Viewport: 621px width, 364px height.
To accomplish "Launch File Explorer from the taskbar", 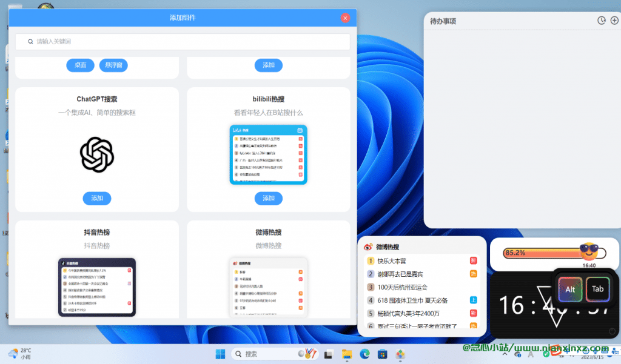I will [x=346, y=354].
